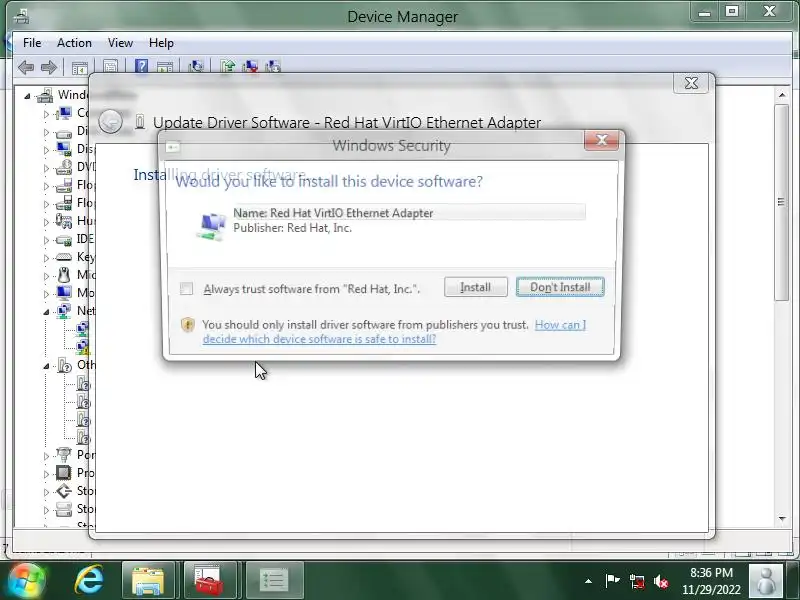
Task: Click the Device Manager vertical scrollbar thumb
Action: (x=782, y=203)
